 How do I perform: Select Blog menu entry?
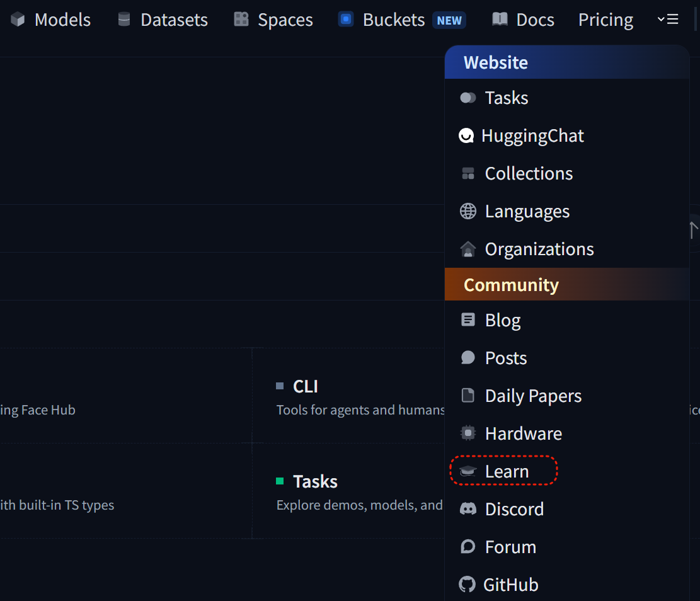click(567, 319)
